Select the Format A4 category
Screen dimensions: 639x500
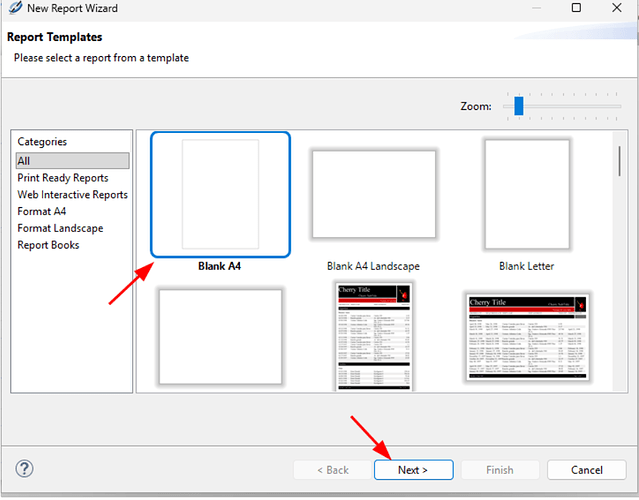[x=42, y=212]
